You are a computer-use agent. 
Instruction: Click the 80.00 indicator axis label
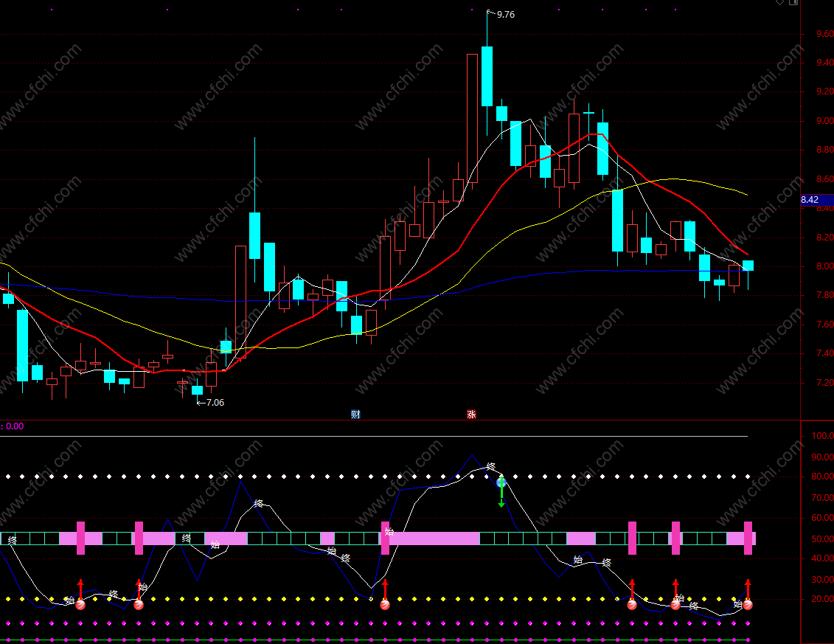[x=822, y=477]
